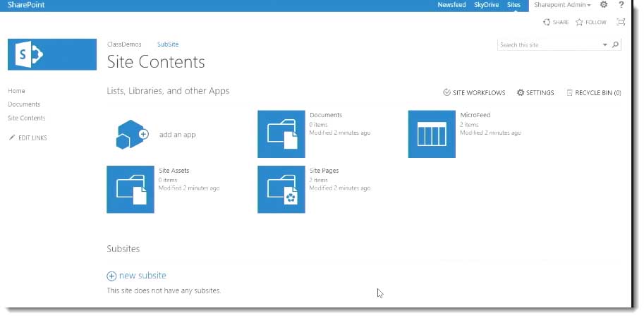Image resolution: width=644 pixels, height=318 pixels.
Task: Select Documents in the left navigation
Action: pos(24,104)
